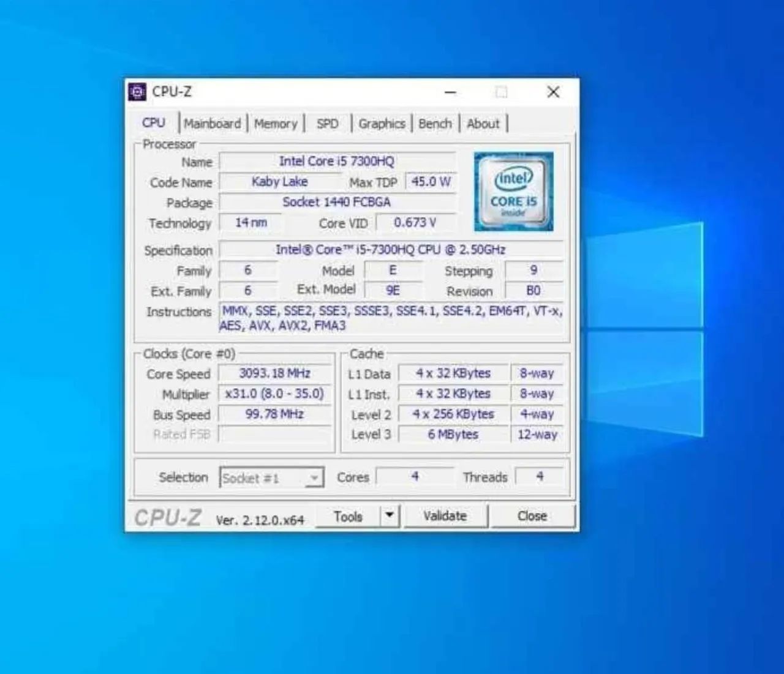The image size is (784, 674).
Task: Click the Stepping value '9'
Action: coord(533,270)
